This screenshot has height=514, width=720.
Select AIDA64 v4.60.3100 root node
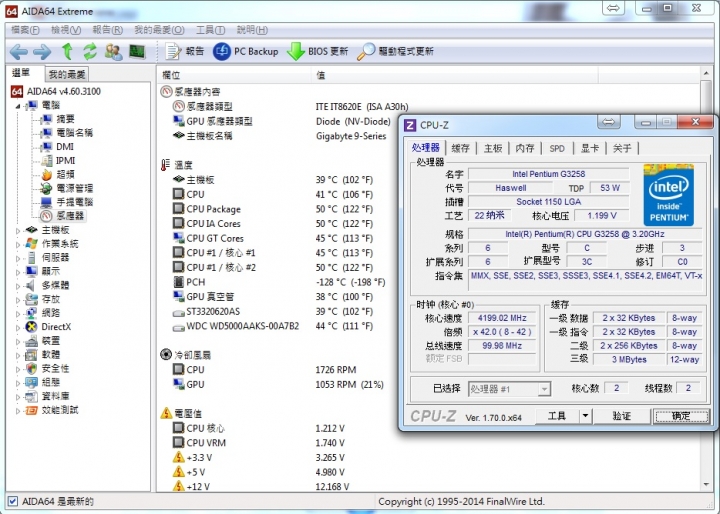coord(56,91)
